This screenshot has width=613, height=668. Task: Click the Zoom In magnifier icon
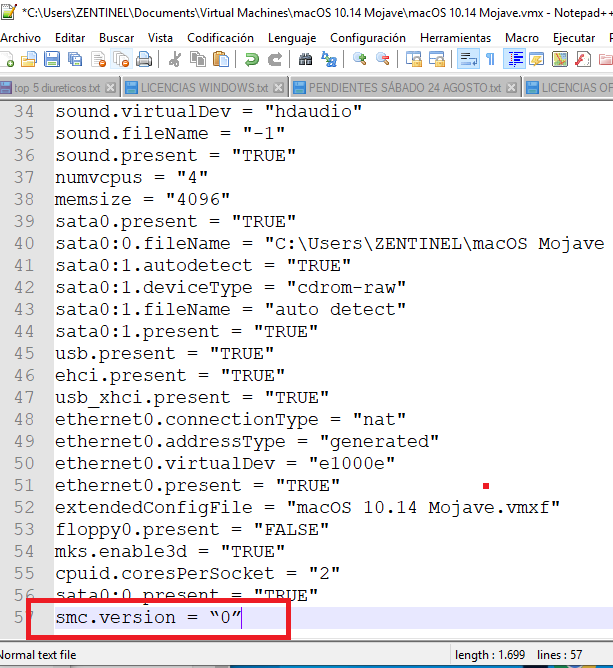pos(360,60)
